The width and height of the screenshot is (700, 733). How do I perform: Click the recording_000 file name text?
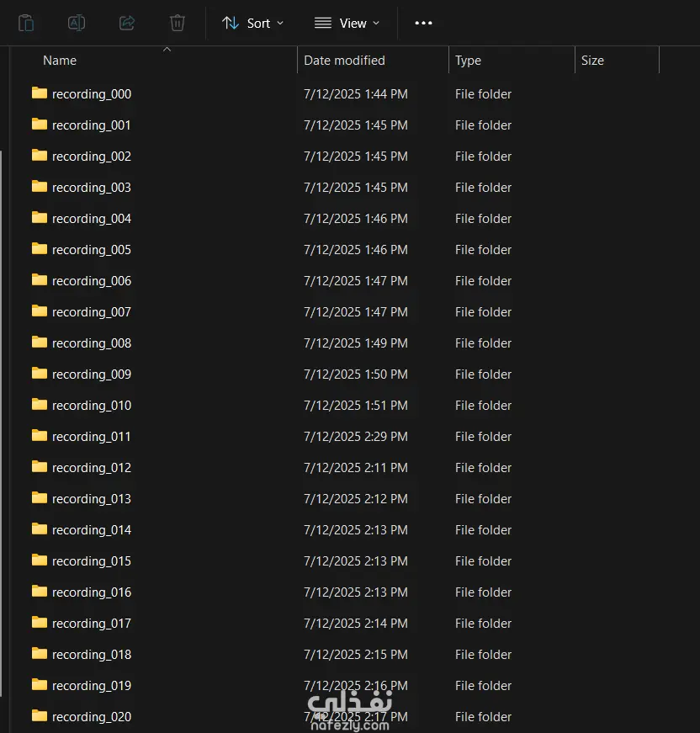pyautogui.click(x=92, y=94)
